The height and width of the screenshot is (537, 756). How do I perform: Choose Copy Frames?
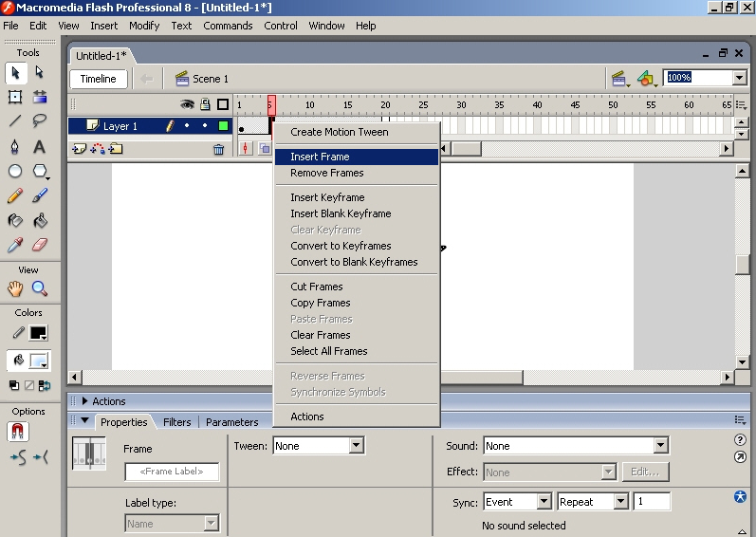click(357, 303)
